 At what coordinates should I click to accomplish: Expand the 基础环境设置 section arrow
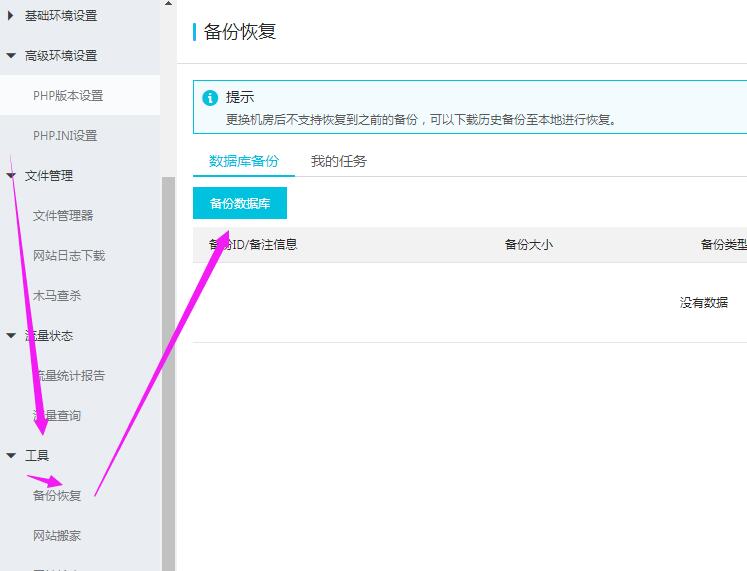point(11,16)
